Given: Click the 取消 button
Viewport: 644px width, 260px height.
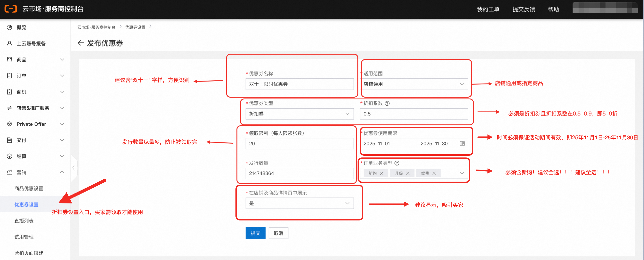Looking at the screenshot, I should (x=278, y=233).
